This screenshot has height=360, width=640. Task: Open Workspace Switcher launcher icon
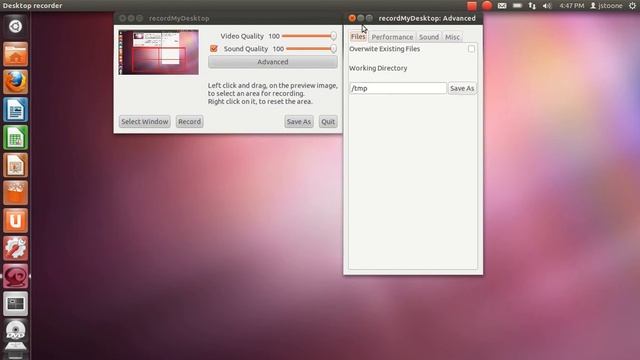16,304
